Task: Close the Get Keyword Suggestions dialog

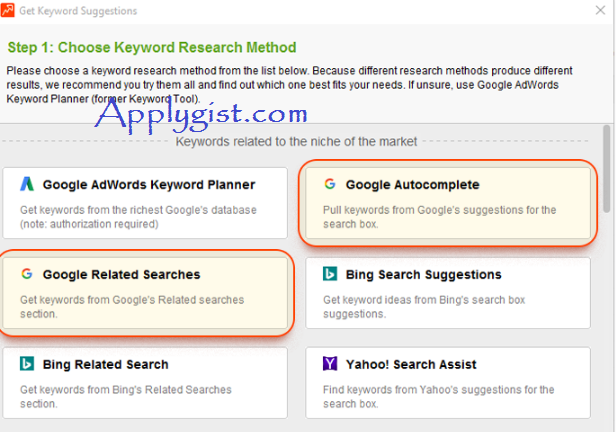Action: point(600,10)
